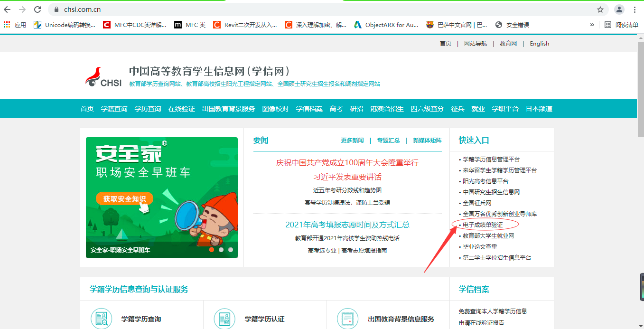The height and width of the screenshot is (329, 644).
Task: Open 就业 in the navigation bar
Action: tap(478, 109)
